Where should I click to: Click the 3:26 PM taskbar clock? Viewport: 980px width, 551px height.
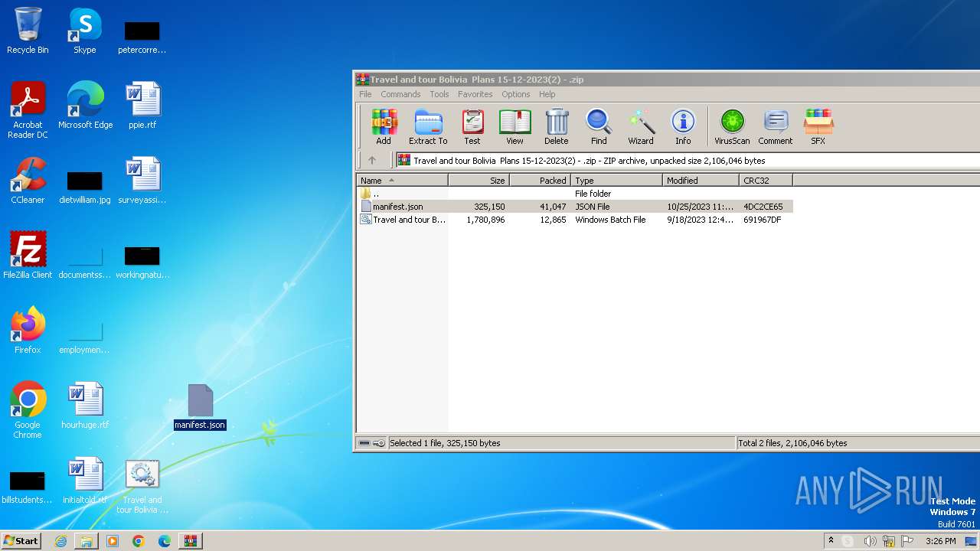pyautogui.click(x=940, y=541)
